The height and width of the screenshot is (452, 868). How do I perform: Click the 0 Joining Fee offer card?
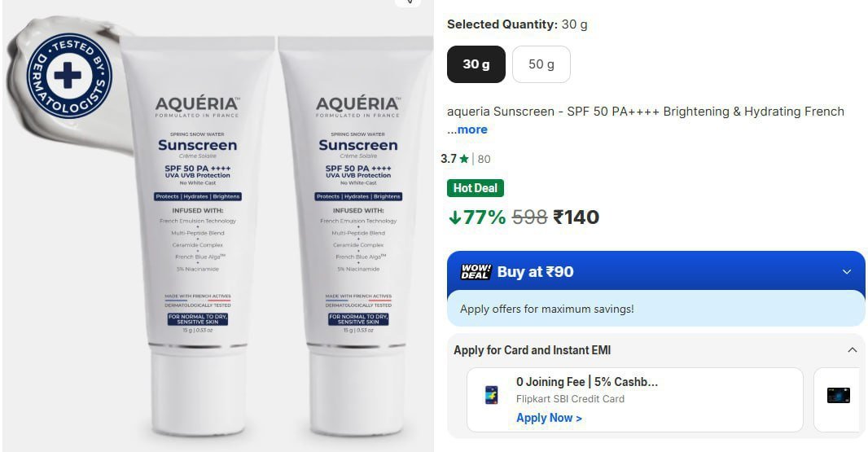tap(634, 400)
